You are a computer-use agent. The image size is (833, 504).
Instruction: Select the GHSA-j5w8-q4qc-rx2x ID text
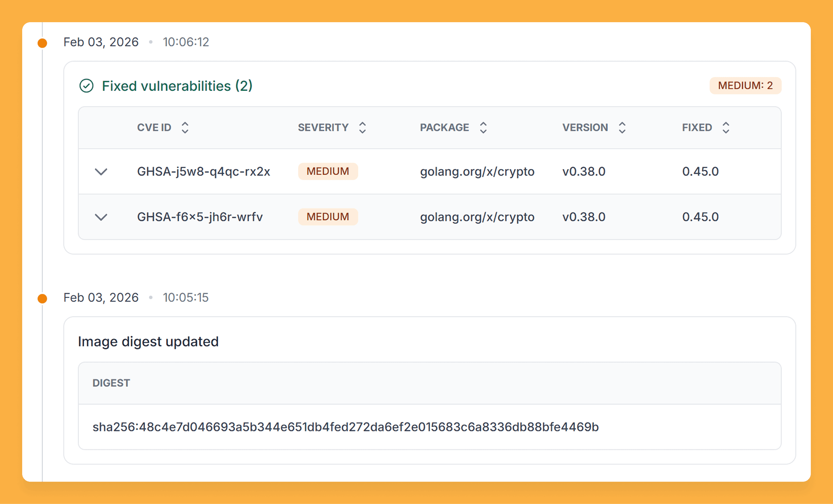(x=203, y=172)
